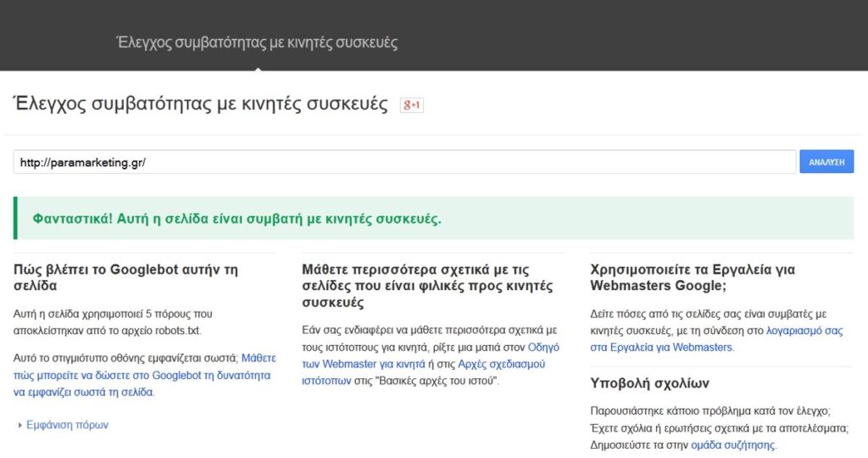Open the λογαριασμό σας στα Εργαλεία για Webmasters link
Image resolution: width=868 pixels, height=458 pixels.
pyautogui.click(x=716, y=339)
